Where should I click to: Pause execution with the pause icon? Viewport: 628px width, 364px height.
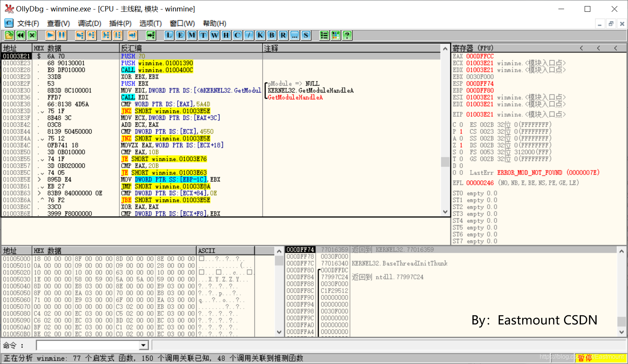pos(62,35)
